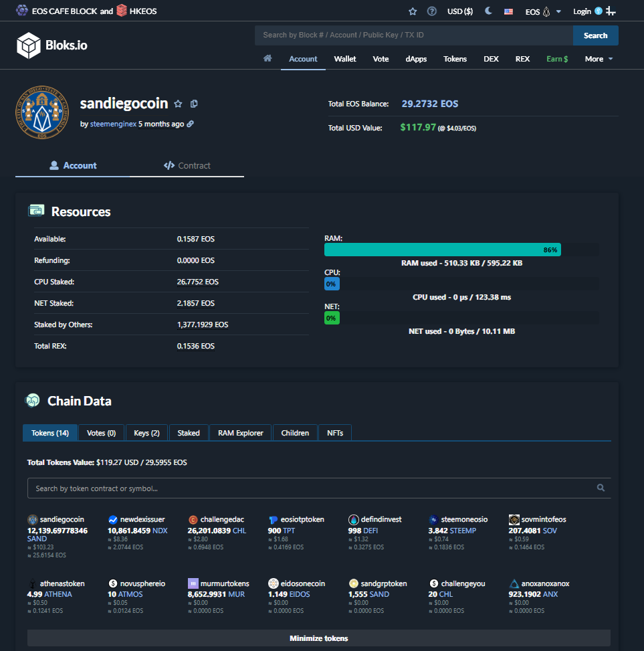The width and height of the screenshot is (644, 651).
Task: Click the sandgrptoken token icon
Action: click(x=353, y=583)
